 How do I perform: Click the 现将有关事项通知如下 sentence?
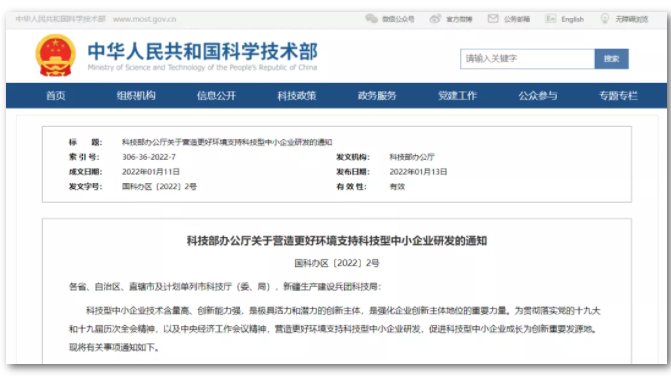[114, 347]
